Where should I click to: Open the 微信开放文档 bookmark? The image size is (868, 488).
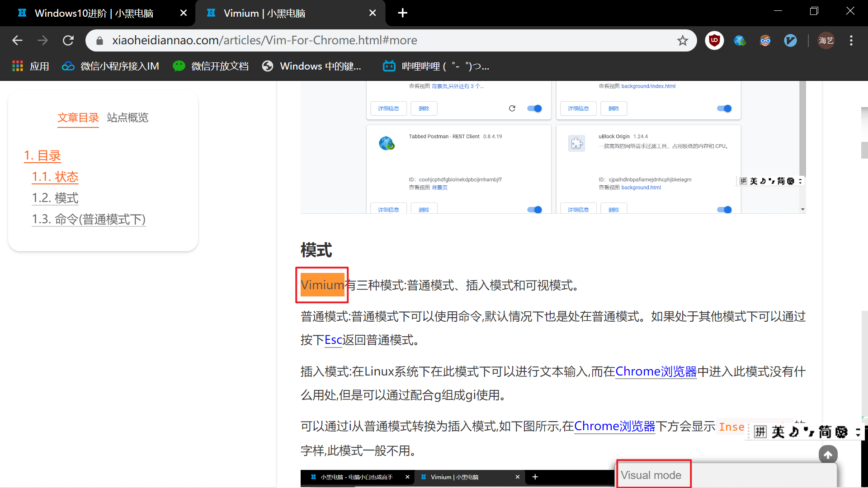[x=211, y=66]
